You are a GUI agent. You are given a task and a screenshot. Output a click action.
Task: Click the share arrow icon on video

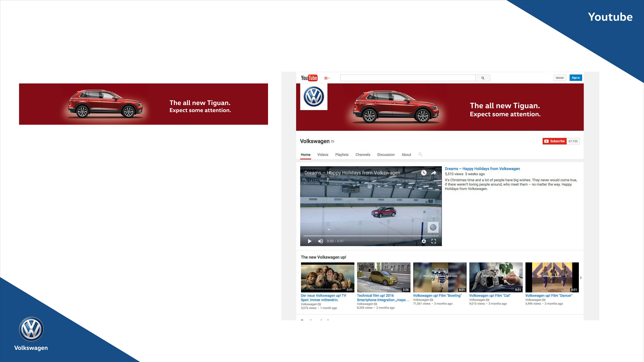click(434, 173)
